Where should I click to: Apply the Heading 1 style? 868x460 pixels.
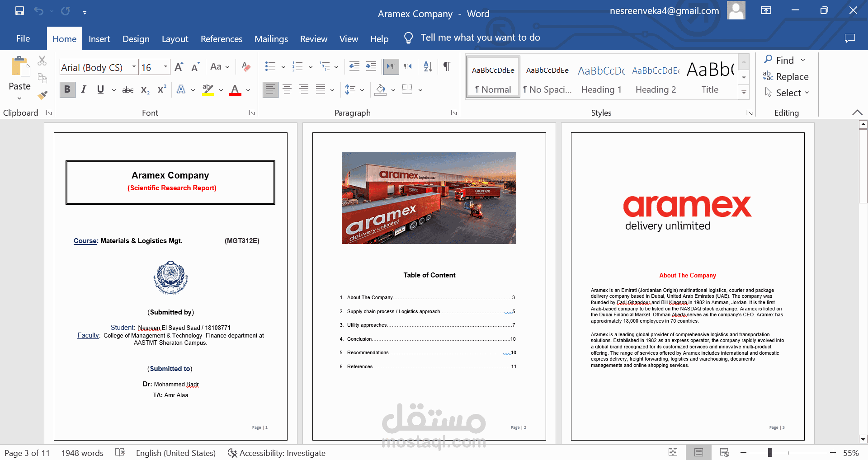(601, 77)
